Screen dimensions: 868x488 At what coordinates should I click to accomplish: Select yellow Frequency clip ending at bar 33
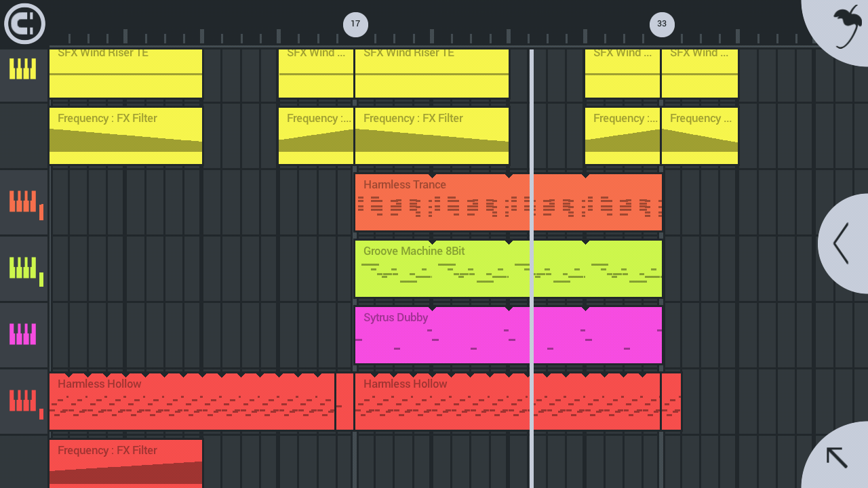pyautogui.click(x=623, y=136)
